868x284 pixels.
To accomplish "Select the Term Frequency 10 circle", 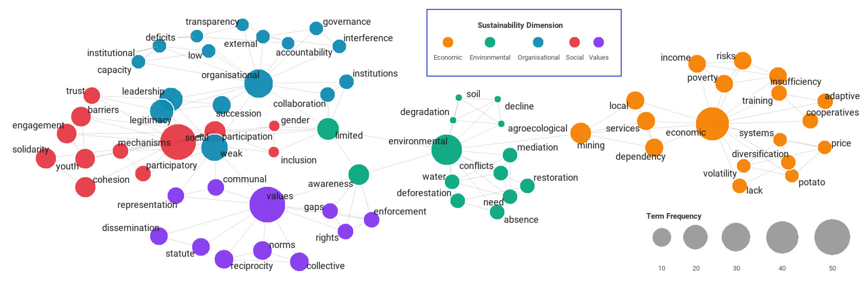I will [x=661, y=237].
